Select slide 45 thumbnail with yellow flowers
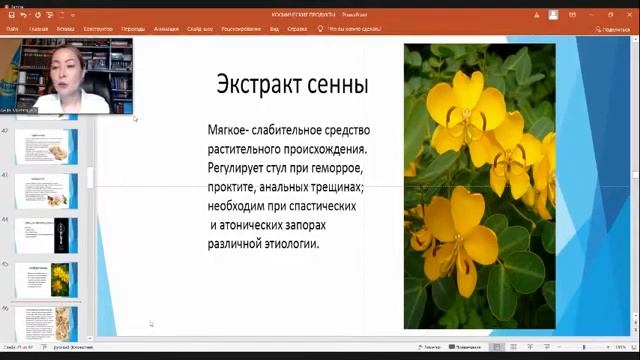Image resolution: width=640 pixels, height=360 pixels. click(47, 280)
